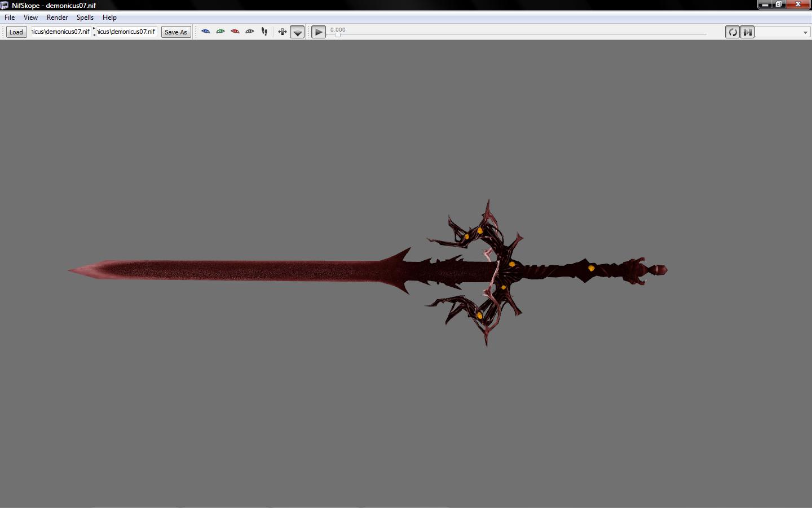The width and height of the screenshot is (812, 508).
Task: Toggle animation loop button
Action: 732,32
